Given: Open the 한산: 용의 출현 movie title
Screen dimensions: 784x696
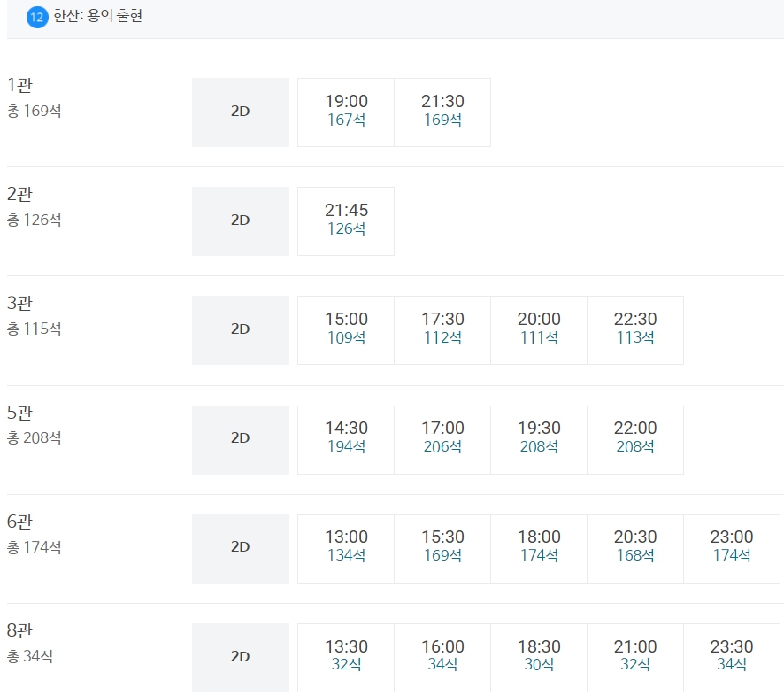Looking at the screenshot, I should [x=98, y=16].
